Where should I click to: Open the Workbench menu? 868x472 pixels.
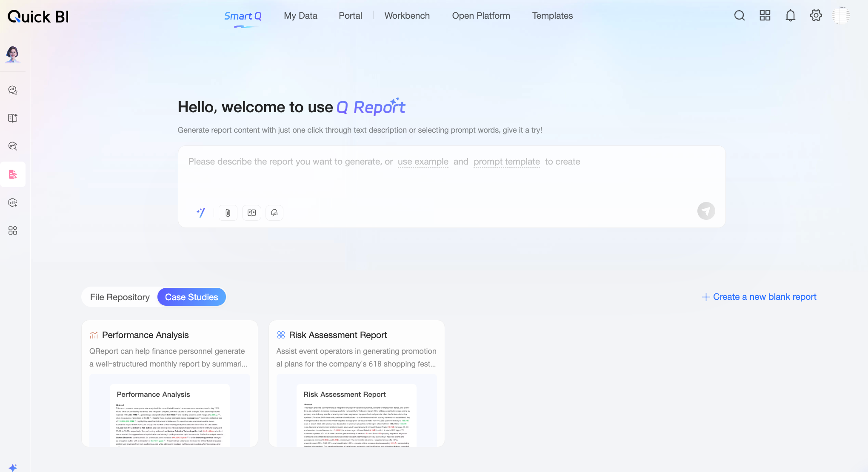407,16
